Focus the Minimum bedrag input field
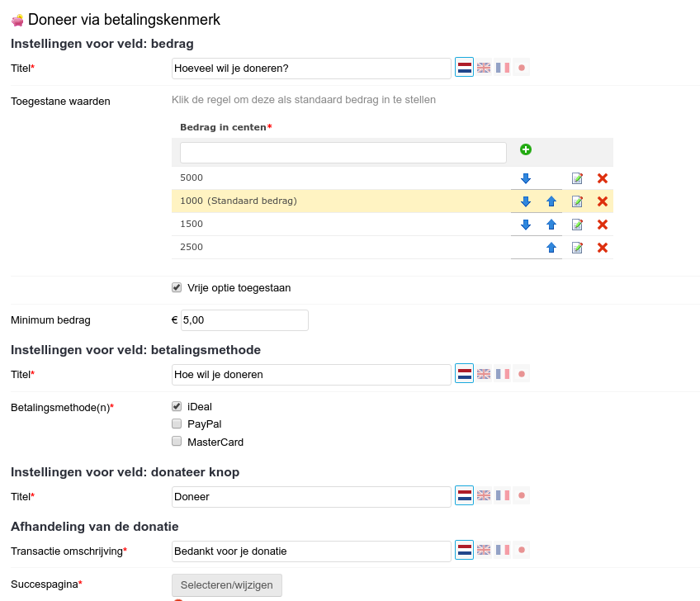700x601 pixels. 244,320
